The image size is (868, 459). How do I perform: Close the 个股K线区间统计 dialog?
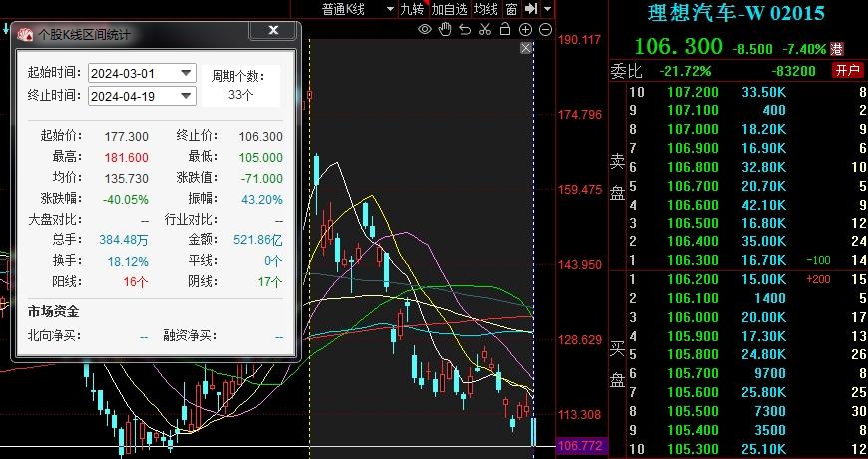pyautogui.click(x=273, y=30)
